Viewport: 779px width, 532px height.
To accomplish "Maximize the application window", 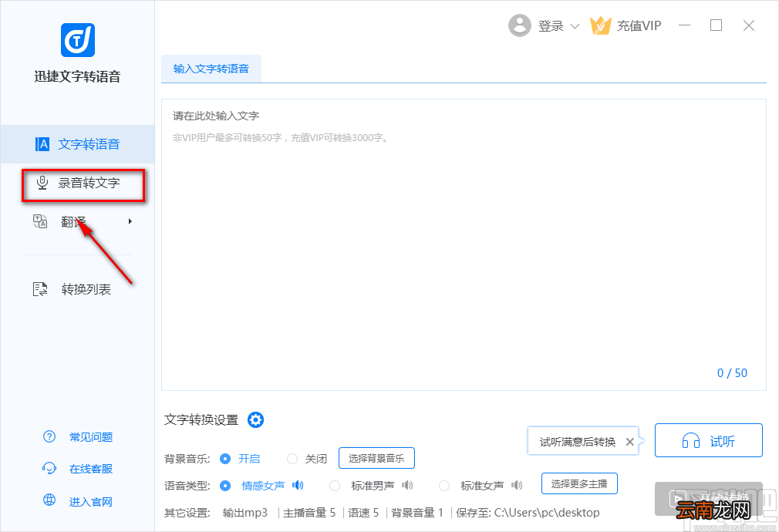I will tap(716, 25).
